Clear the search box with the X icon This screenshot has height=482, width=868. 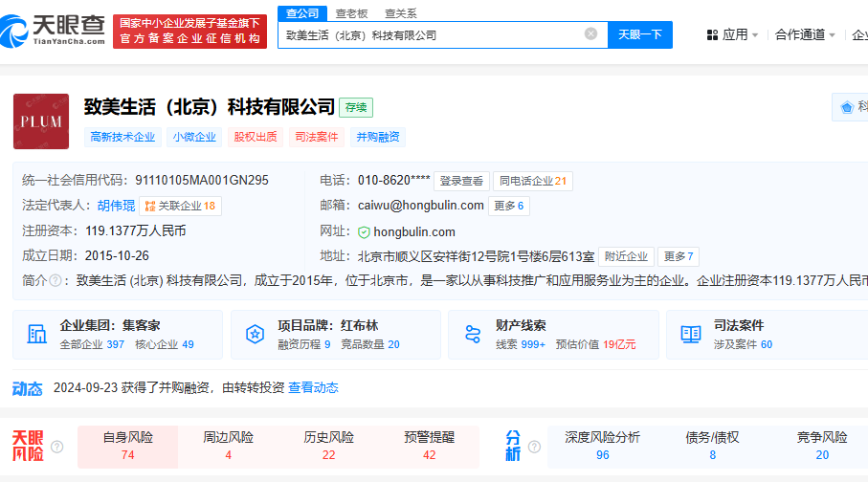[590, 34]
